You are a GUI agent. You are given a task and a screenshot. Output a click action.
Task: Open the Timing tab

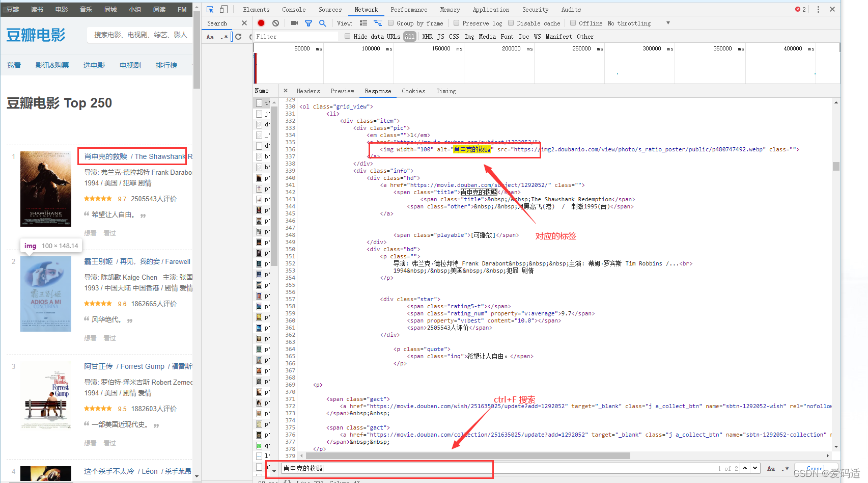click(446, 91)
